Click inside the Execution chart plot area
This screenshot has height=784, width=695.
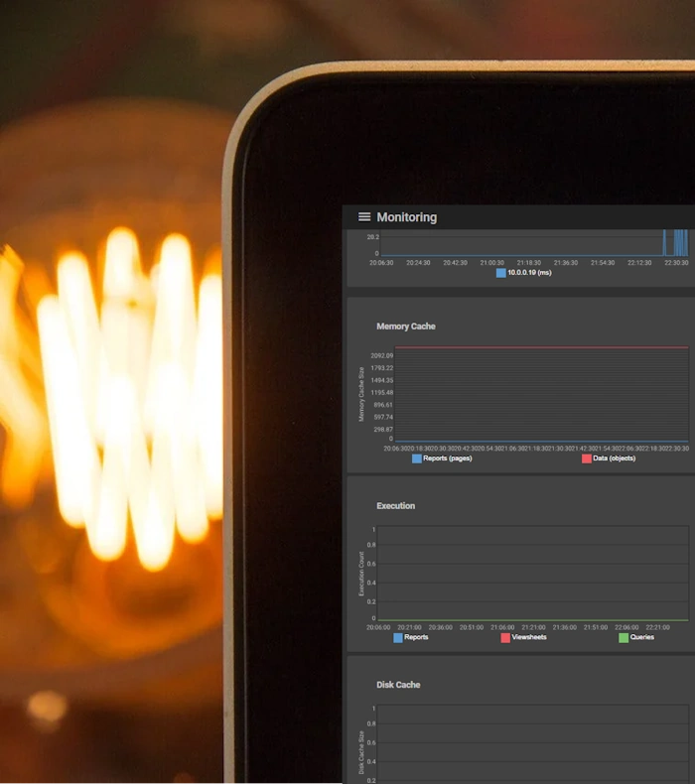(x=533, y=574)
